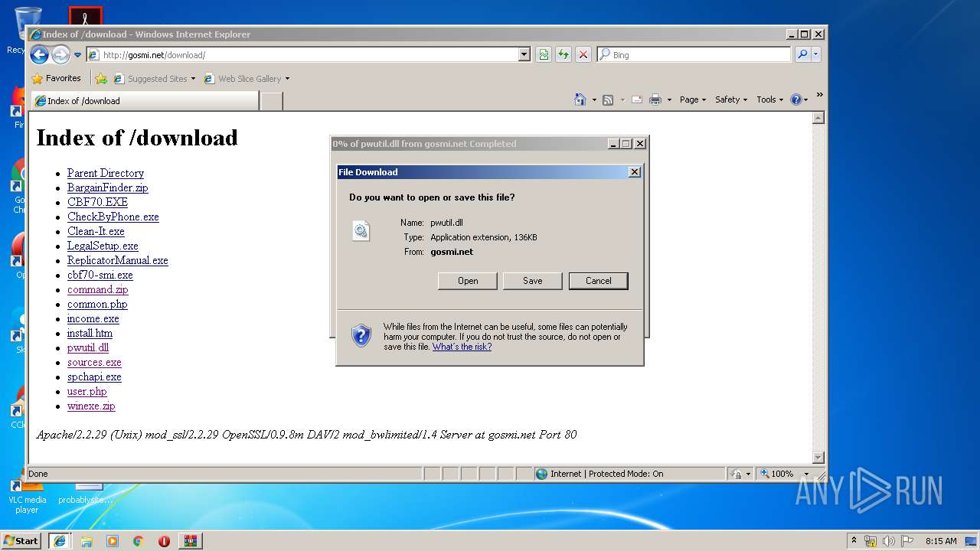Click Save in File Download dialog
This screenshot has height=551, width=980.
(x=533, y=281)
